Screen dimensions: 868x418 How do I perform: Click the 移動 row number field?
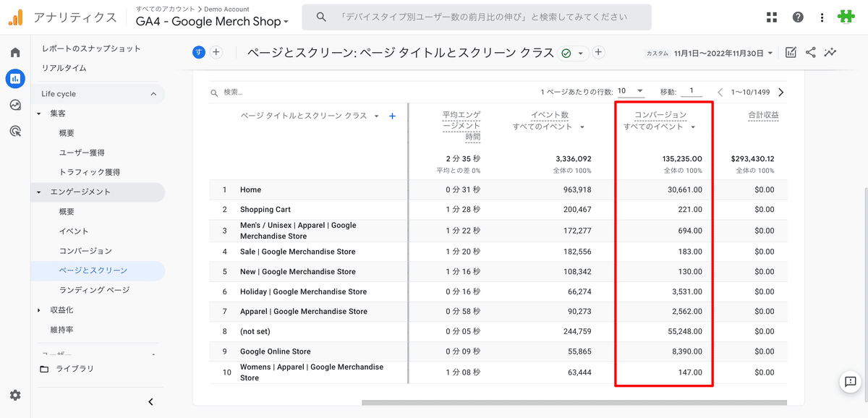click(692, 91)
